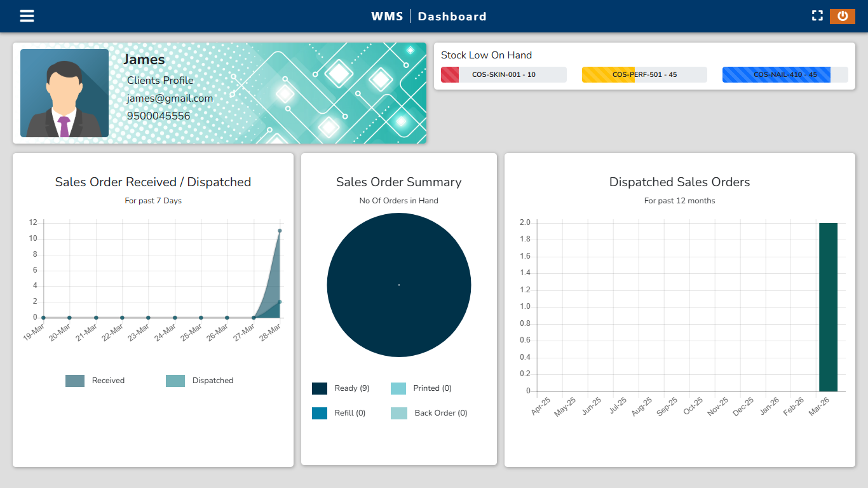Viewport: 868px width, 488px height.
Task: Toggle fullscreen mode icon
Action: click(817, 16)
